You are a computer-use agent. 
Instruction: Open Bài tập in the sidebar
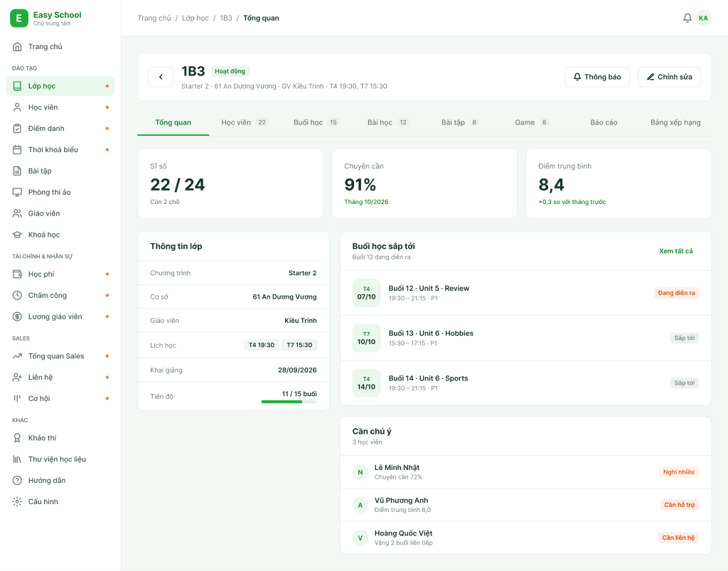coord(60,171)
